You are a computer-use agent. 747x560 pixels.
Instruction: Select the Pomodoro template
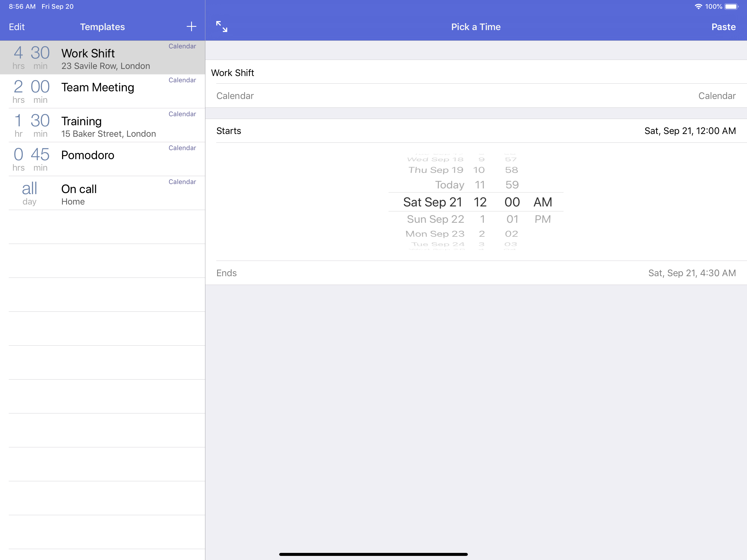(x=102, y=159)
